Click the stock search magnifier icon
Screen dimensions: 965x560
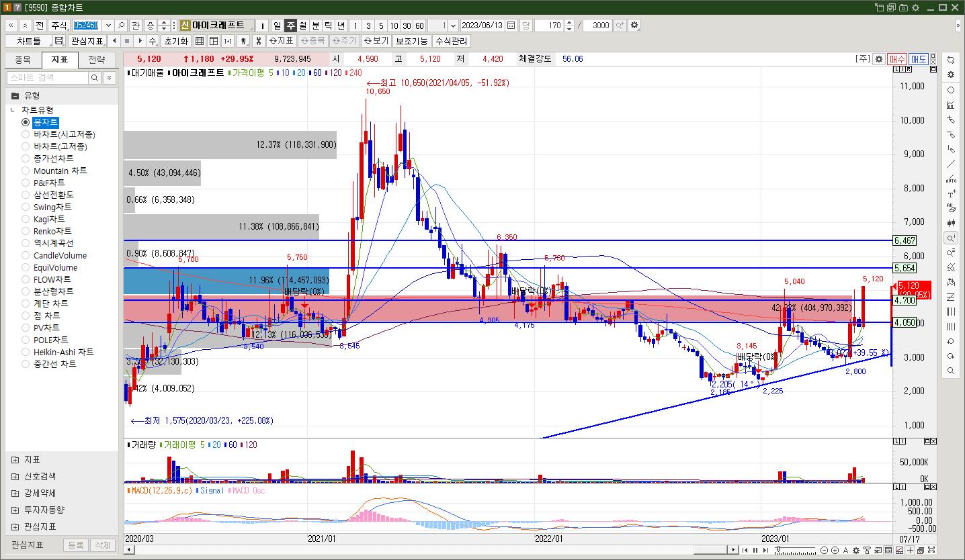122,25
